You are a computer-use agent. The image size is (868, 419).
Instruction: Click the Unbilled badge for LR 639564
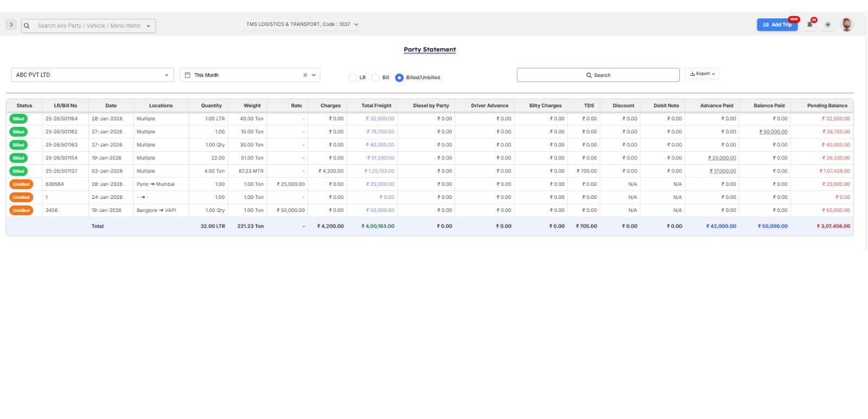(21, 184)
